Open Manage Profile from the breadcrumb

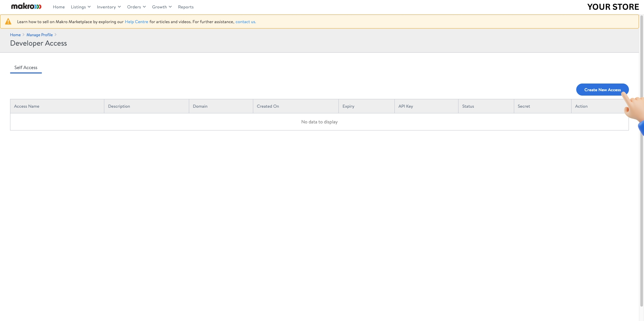tap(39, 35)
